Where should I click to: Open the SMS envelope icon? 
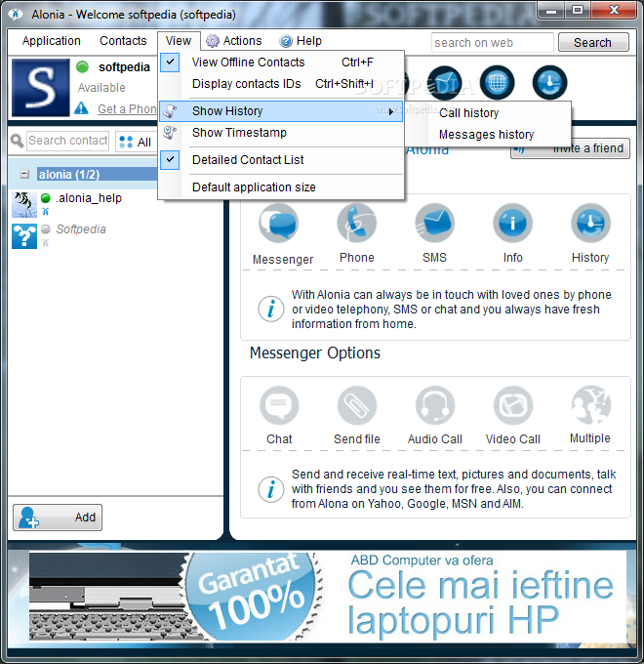click(x=434, y=223)
